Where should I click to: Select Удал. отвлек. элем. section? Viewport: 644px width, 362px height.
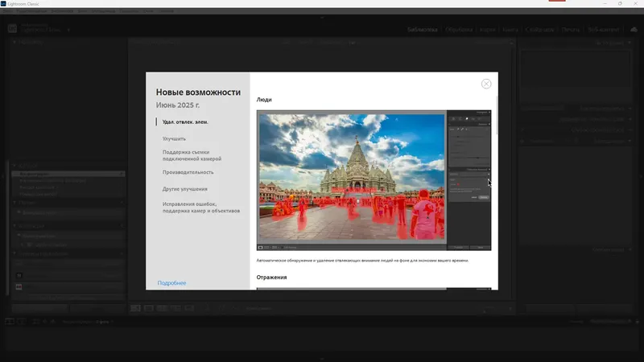coord(185,122)
